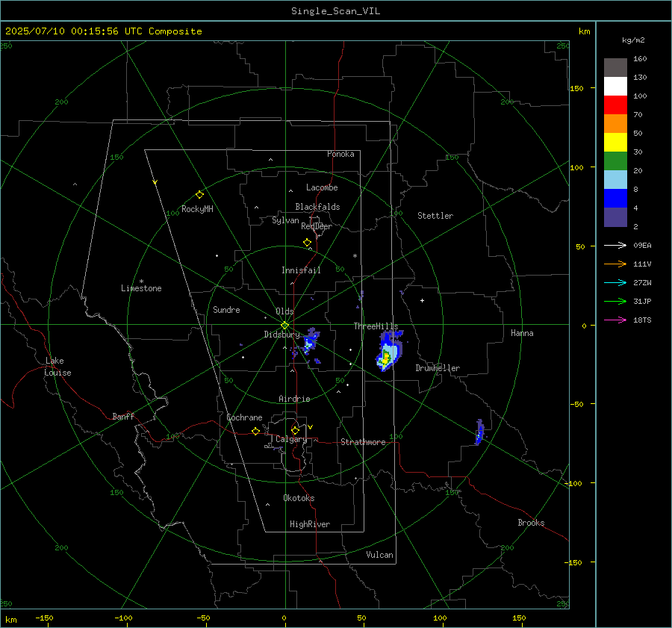Viewport: 672px width, 628px height.
Task: Click the asterisk marker above Limestone
Action: point(141,282)
